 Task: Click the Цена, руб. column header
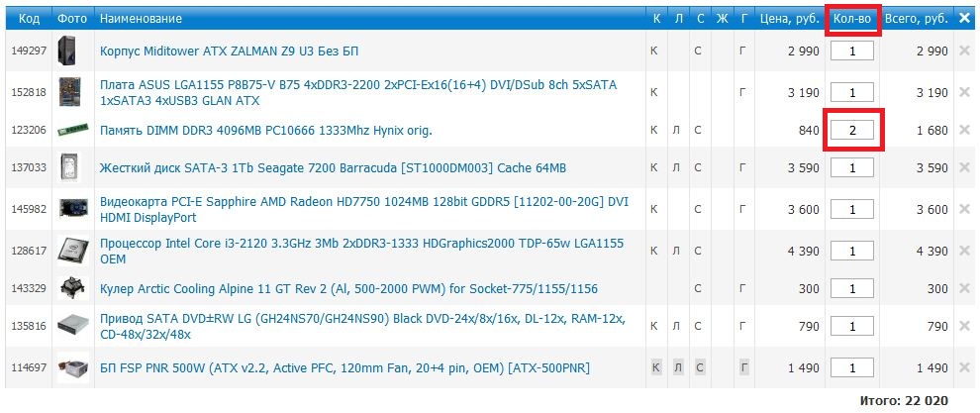[x=788, y=19]
